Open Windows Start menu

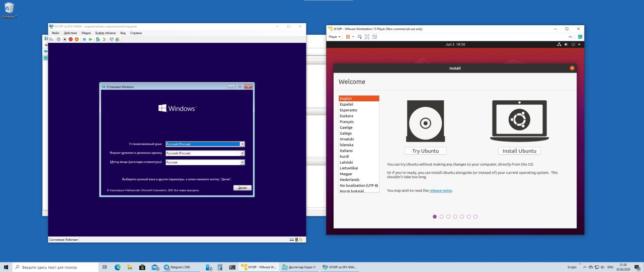6,267
